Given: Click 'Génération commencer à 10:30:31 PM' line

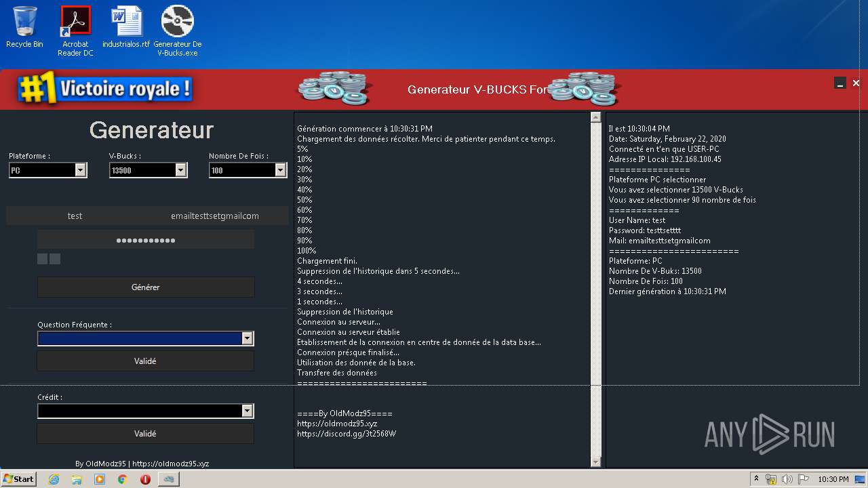Looking at the screenshot, I should tap(365, 129).
